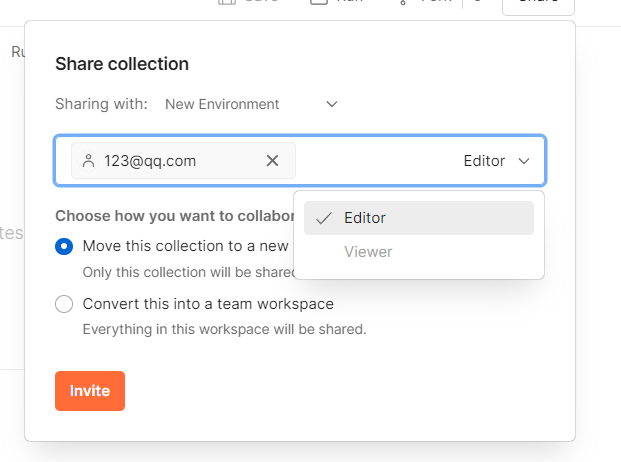Click the Share collection heading

tap(122, 64)
